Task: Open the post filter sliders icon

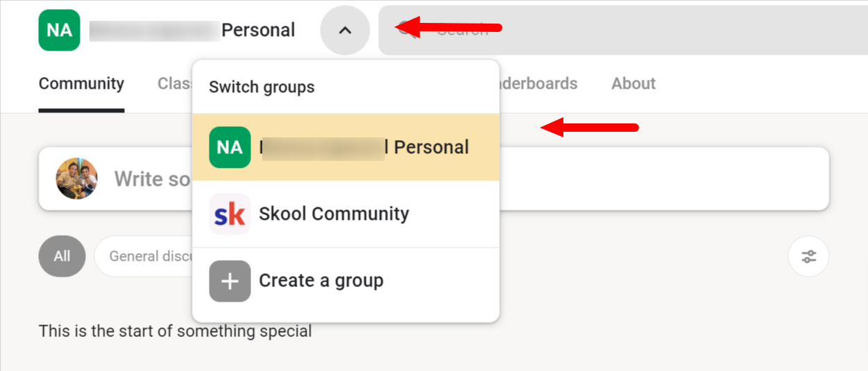Action: [x=808, y=257]
